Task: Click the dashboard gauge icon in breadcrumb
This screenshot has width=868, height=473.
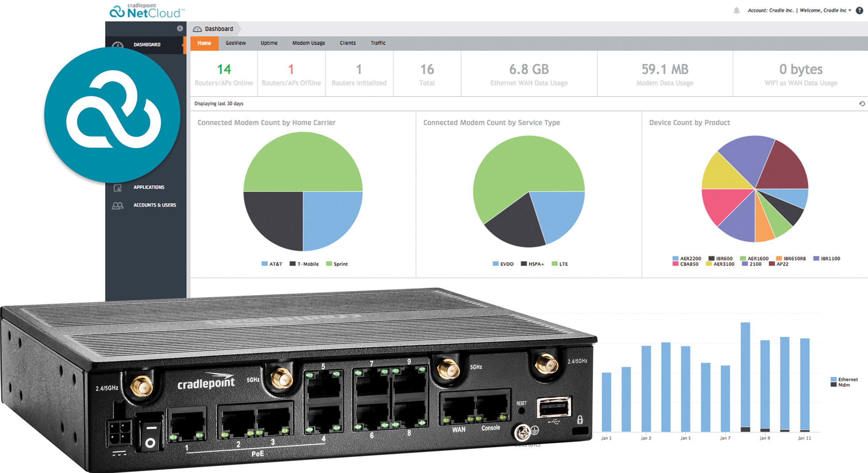Action: [197, 29]
